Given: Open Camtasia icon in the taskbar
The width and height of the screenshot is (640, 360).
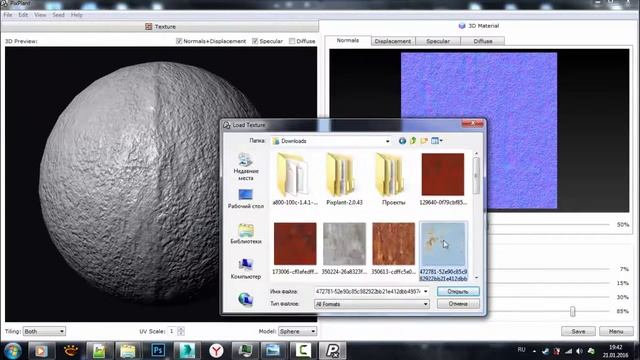Looking at the screenshot, I should click(303, 351).
